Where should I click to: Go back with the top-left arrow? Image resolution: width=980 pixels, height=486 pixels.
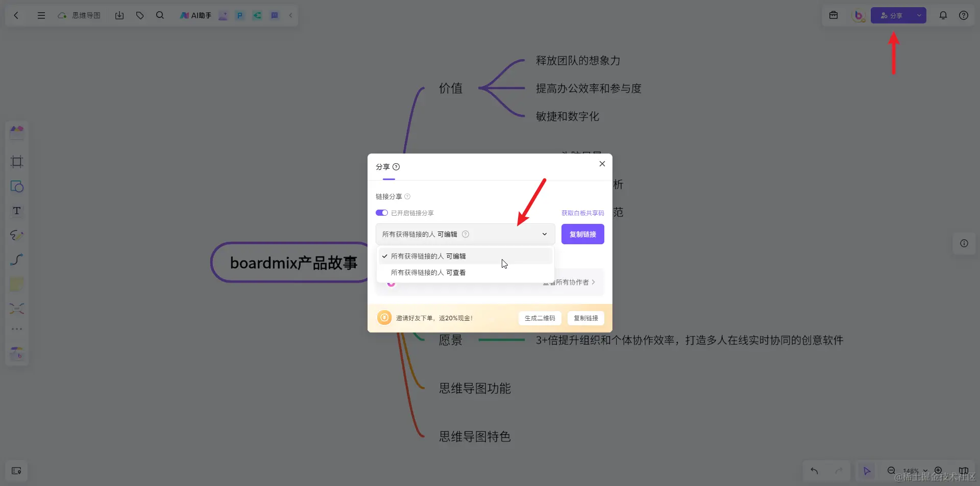(x=16, y=15)
